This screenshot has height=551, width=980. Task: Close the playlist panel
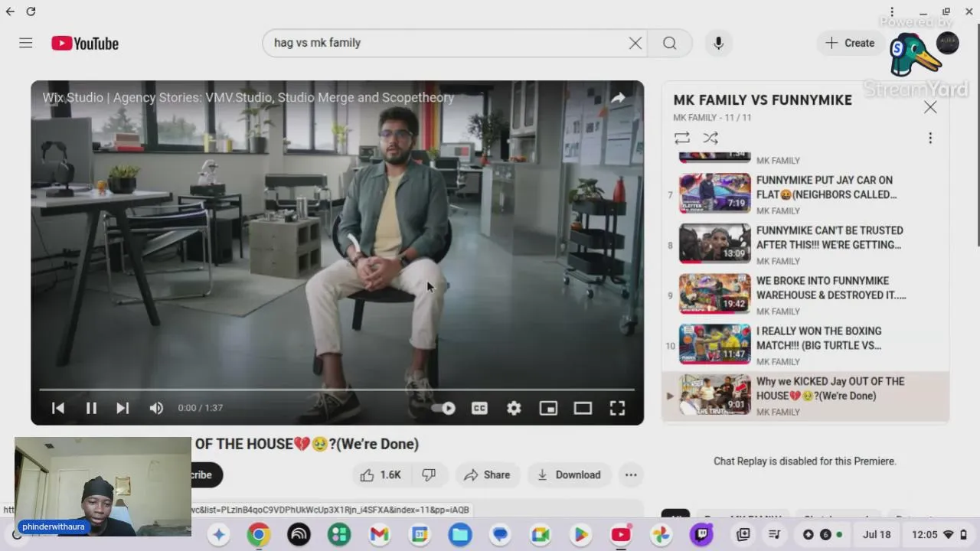tap(930, 107)
